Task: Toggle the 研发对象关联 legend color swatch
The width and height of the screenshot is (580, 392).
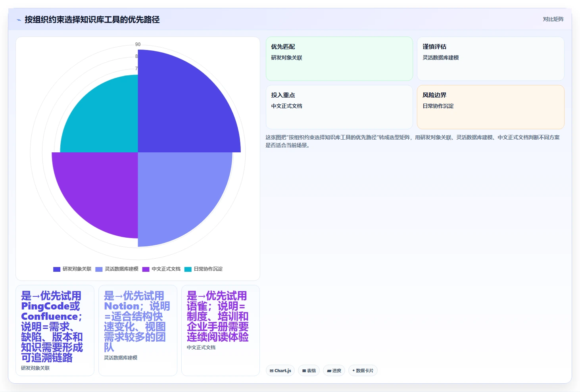Action: point(57,269)
